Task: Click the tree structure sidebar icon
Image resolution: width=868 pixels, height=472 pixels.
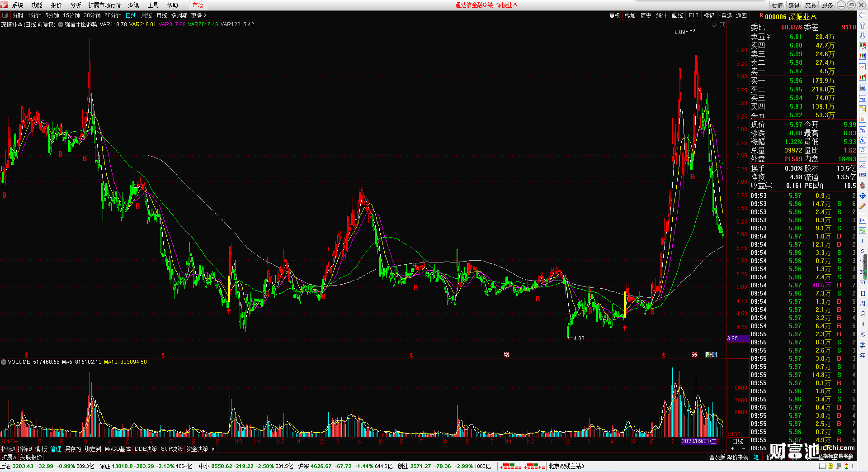Action: [x=862, y=109]
